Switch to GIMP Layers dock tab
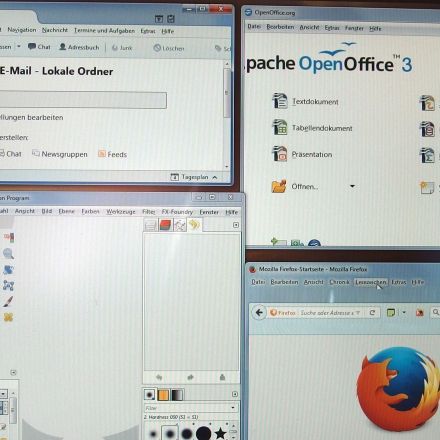The image size is (440, 440). [150, 226]
